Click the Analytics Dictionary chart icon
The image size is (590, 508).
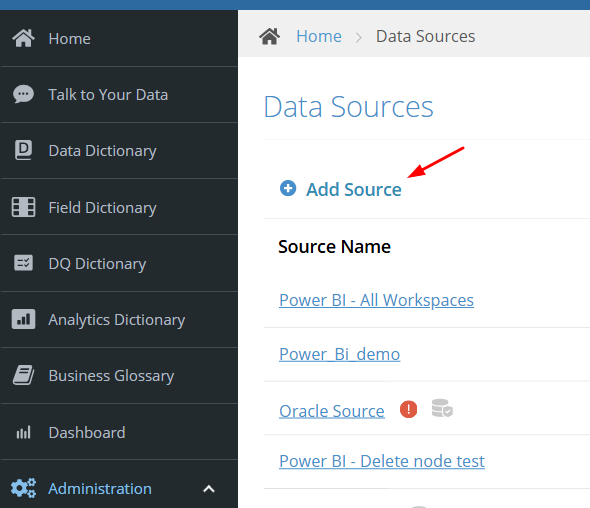pyautogui.click(x=23, y=319)
